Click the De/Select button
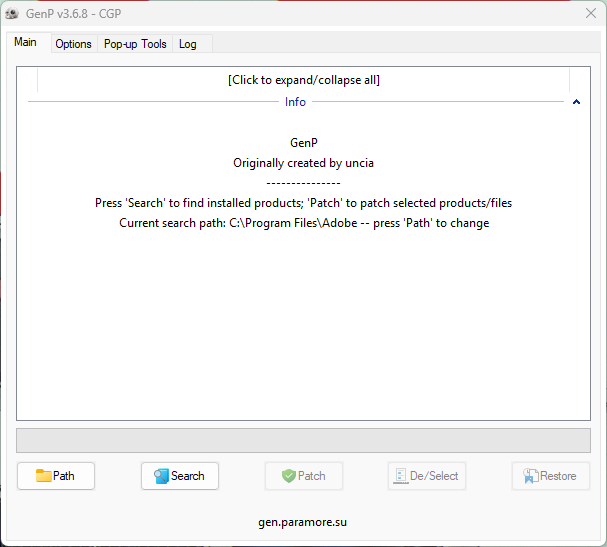607x547 pixels. (x=427, y=476)
